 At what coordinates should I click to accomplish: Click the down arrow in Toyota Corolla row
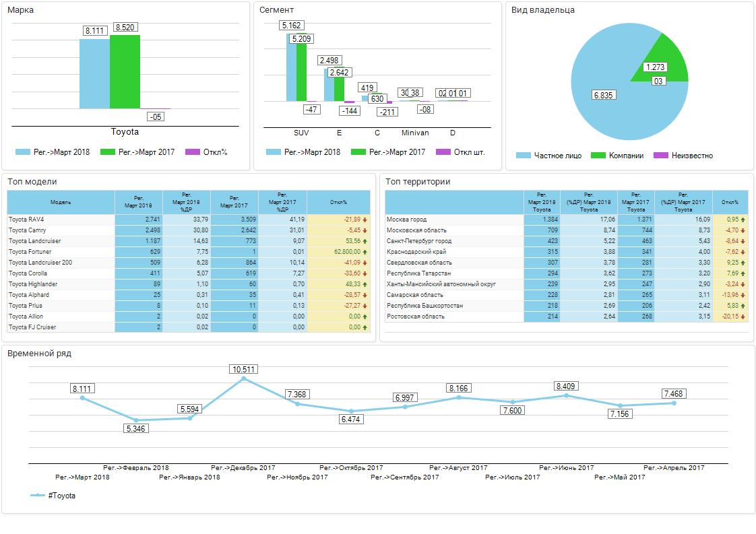point(365,273)
